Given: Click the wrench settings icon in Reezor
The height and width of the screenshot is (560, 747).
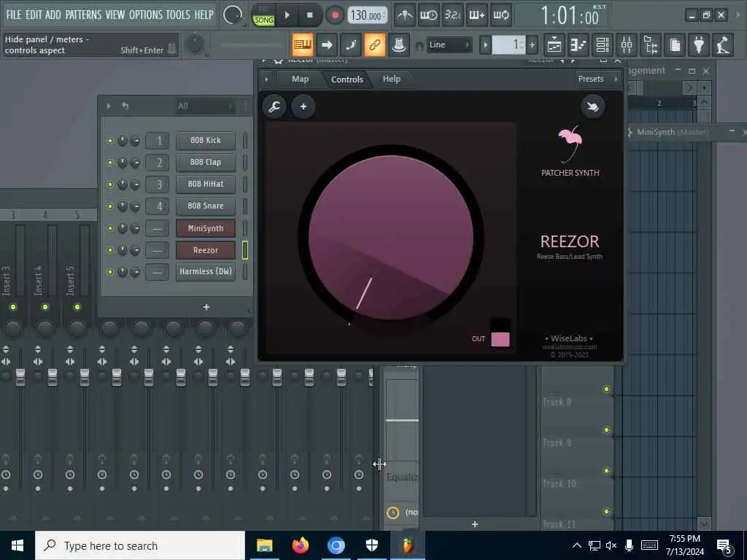Looking at the screenshot, I should tap(274, 106).
